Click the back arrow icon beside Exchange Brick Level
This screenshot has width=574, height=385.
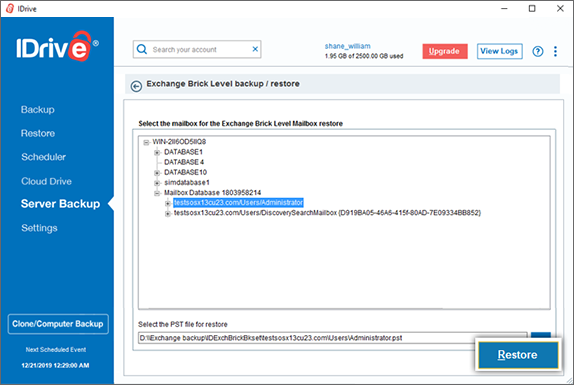tap(136, 86)
